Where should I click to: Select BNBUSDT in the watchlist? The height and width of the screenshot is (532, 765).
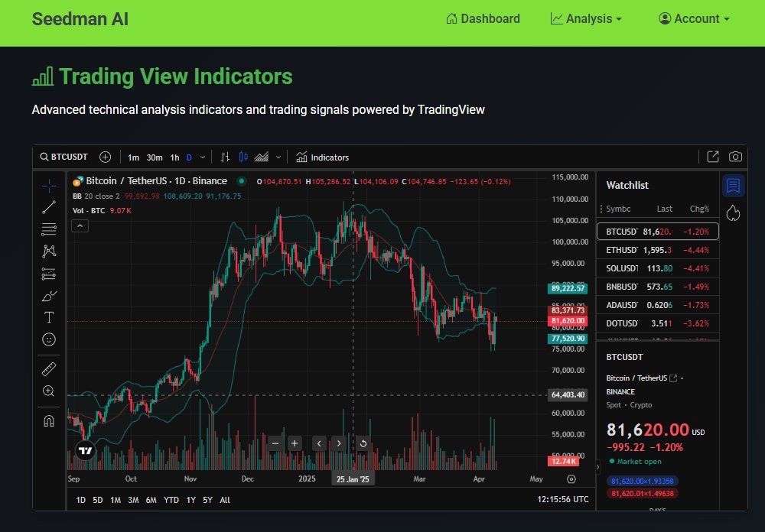coord(658,287)
